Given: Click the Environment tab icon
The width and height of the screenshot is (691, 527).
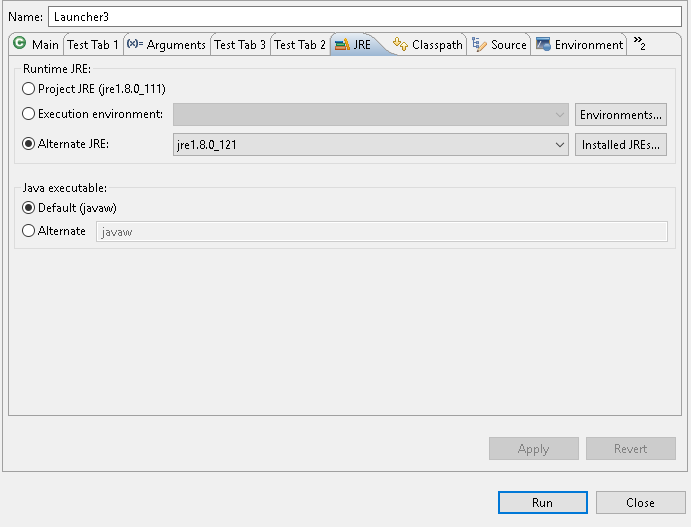Looking at the screenshot, I should [543, 45].
